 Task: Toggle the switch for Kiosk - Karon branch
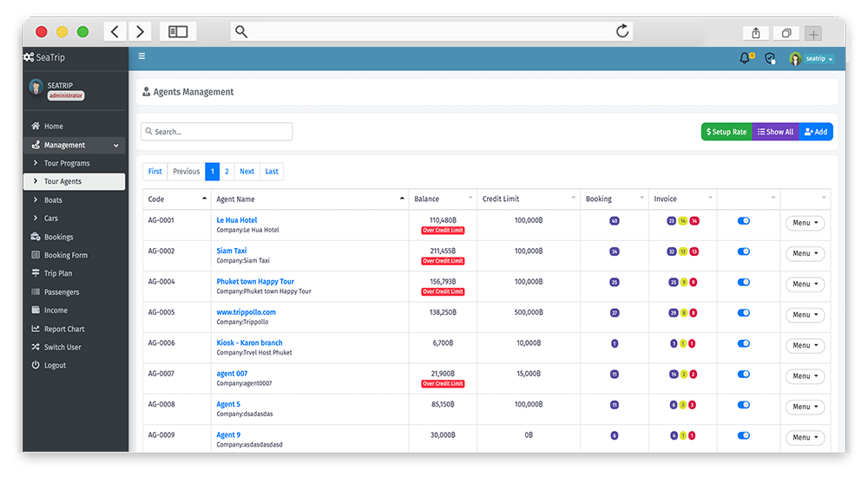pos(744,343)
